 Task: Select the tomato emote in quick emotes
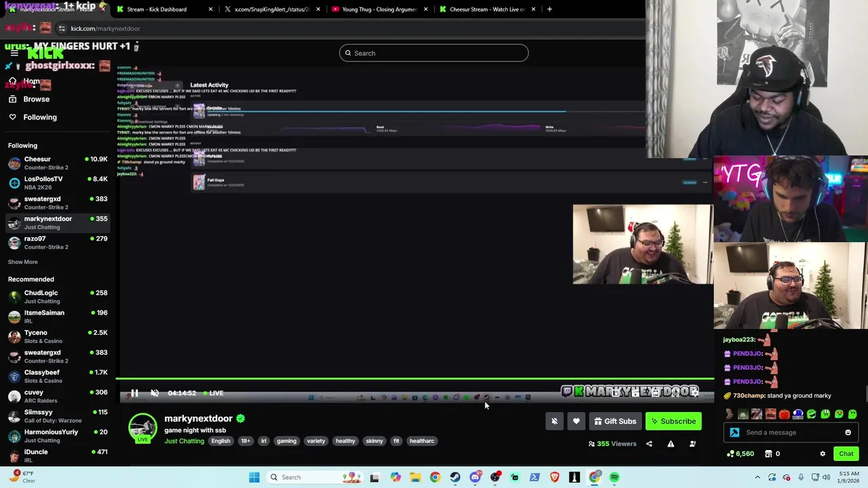click(784, 414)
